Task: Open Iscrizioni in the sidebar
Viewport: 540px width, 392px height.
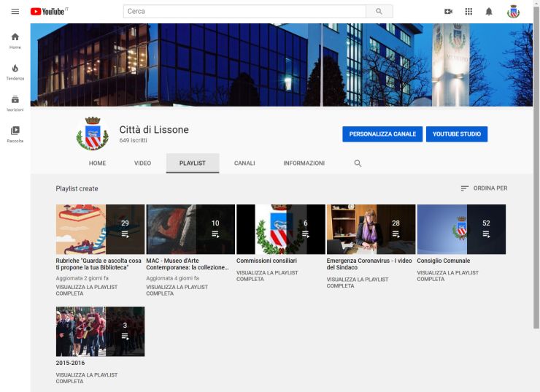Action: coord(15,103)
